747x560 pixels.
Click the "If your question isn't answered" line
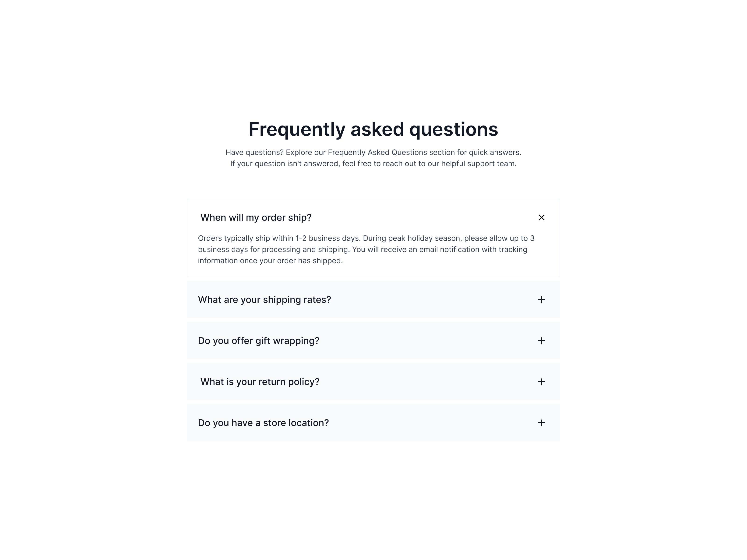373,164
